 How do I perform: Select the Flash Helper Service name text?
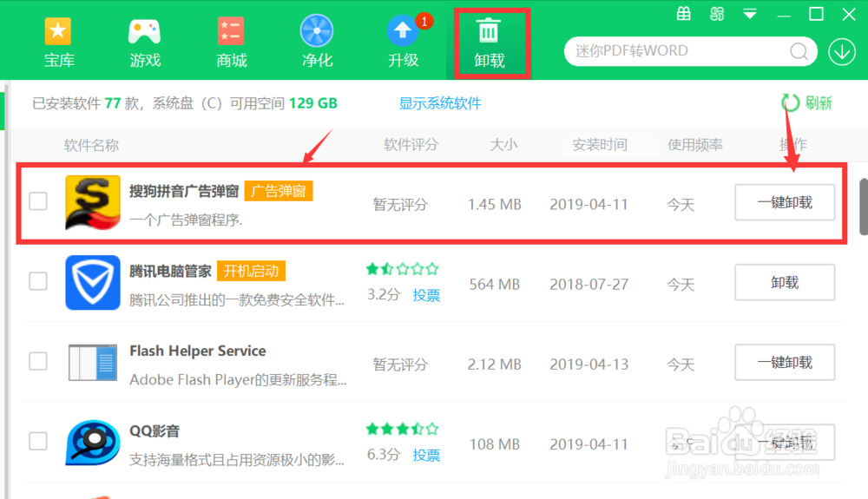coord(198,351)
